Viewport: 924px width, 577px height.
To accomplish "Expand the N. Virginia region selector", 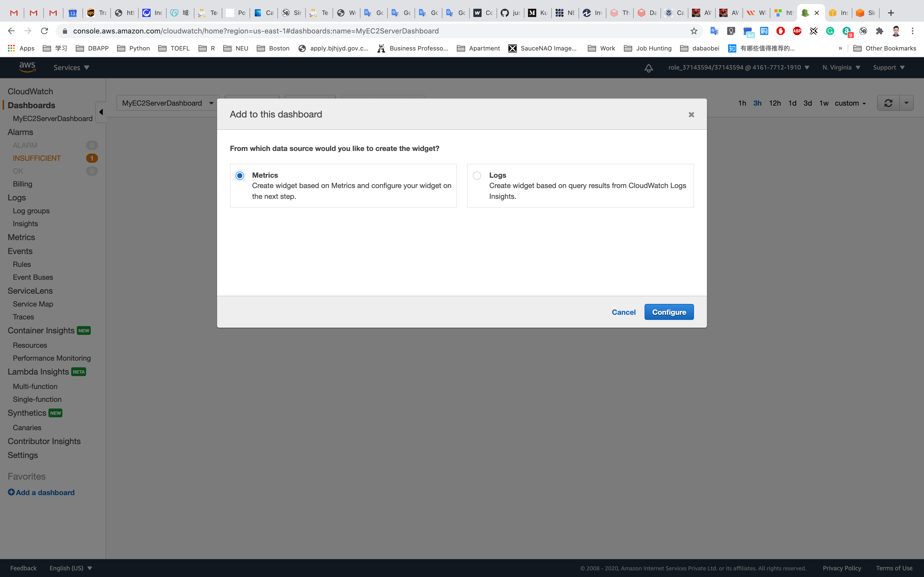I will click(x=841, y=67).
